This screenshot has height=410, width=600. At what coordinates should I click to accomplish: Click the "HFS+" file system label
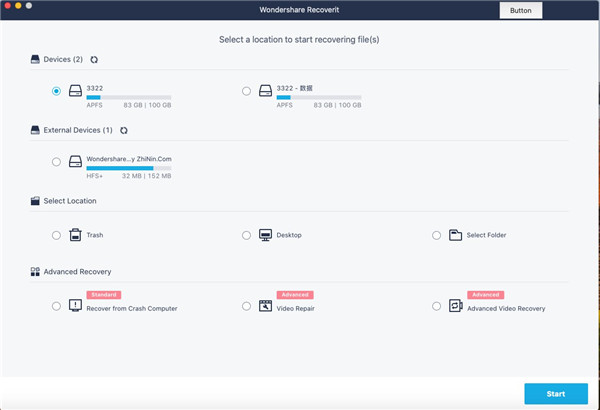(95, 176)
